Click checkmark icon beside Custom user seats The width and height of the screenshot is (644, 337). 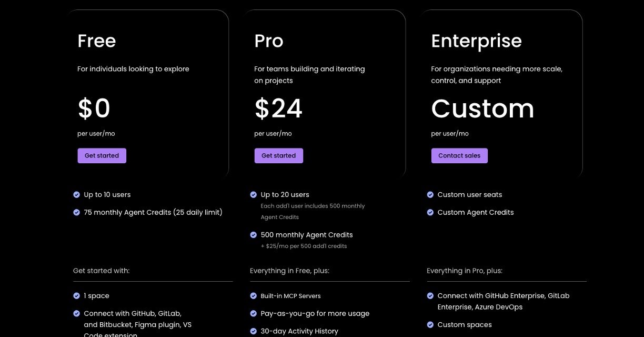click(x=430, y=195)
